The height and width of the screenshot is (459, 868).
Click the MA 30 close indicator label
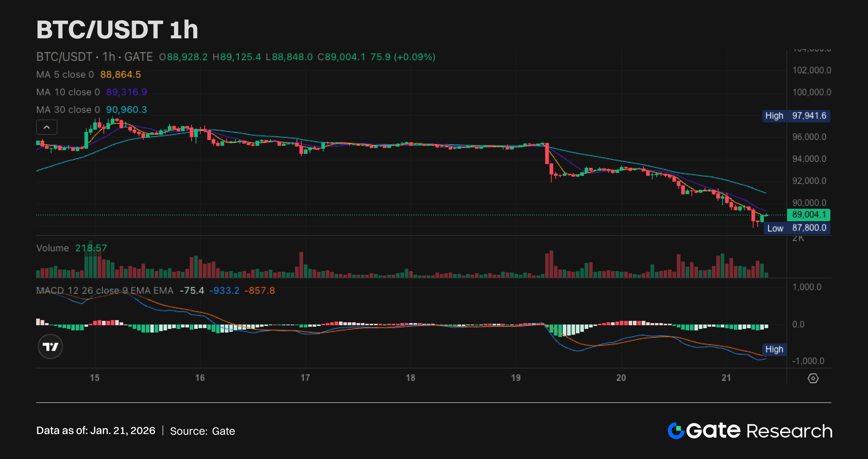pyautogui.click(x=68, y=110)
